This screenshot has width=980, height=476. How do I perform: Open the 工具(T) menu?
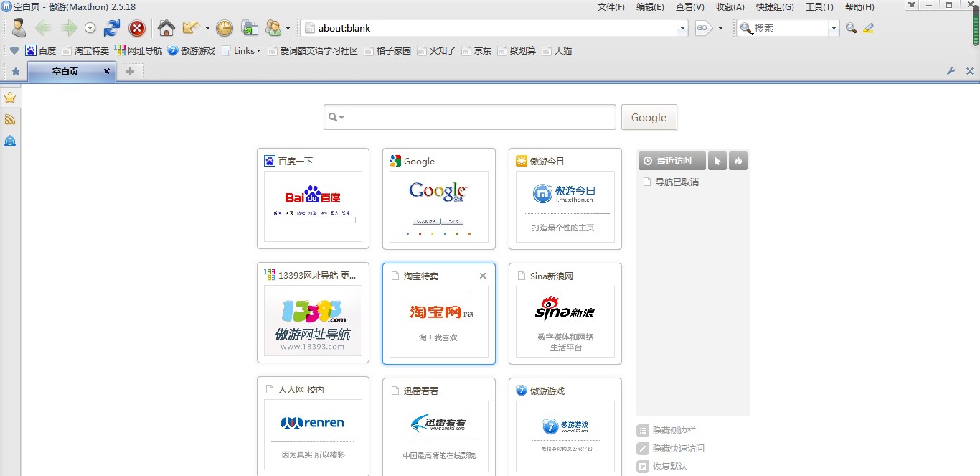click(819, 7)
